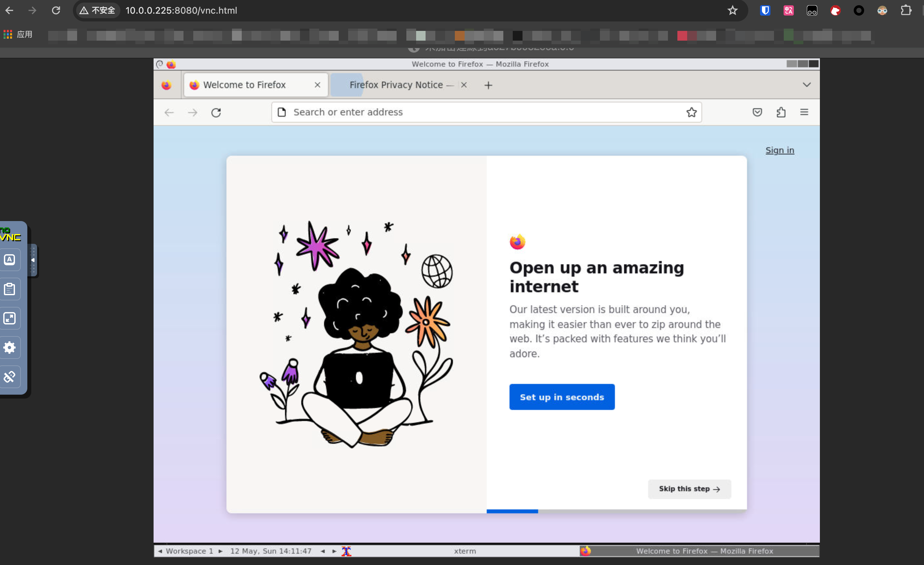The height and width of the screenshot is (565, 924).
Task: Open the 应用 apps shortcut in bookmarks bar
Action: click(18, 34)
